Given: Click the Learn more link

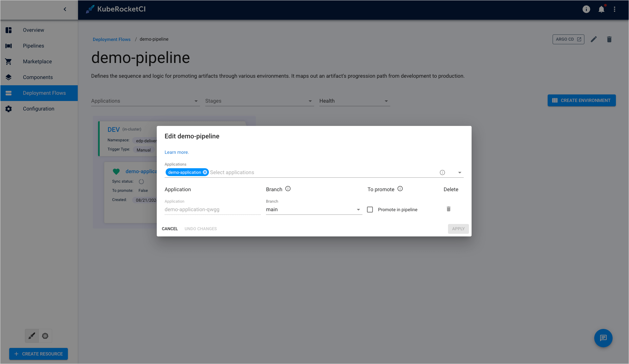Looking at the screenshot, I should 176,152.
